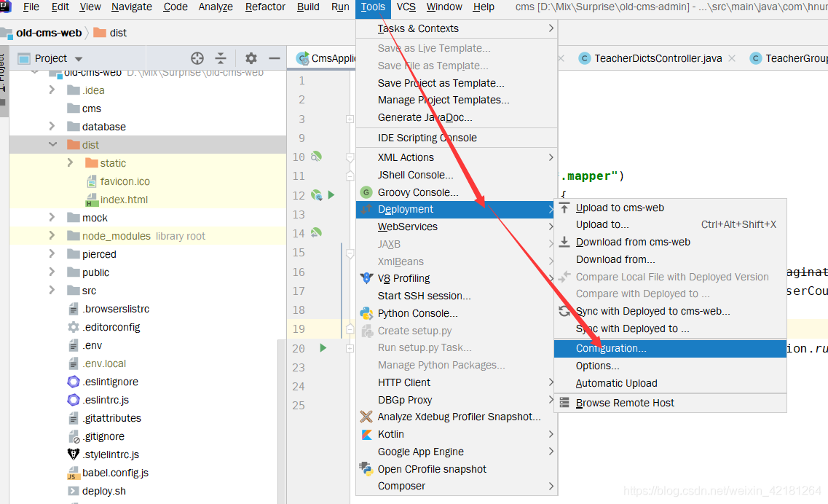Expand the mock folder
Screen dimensions: 828x504
(52, 217)
